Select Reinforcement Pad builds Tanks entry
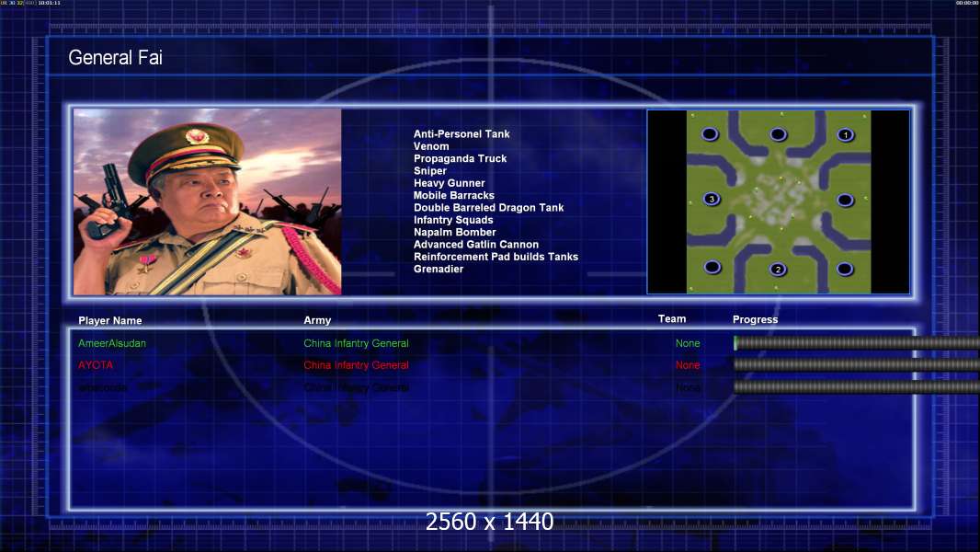Viewport: 980px width, 552px height. tap(496, 257)
